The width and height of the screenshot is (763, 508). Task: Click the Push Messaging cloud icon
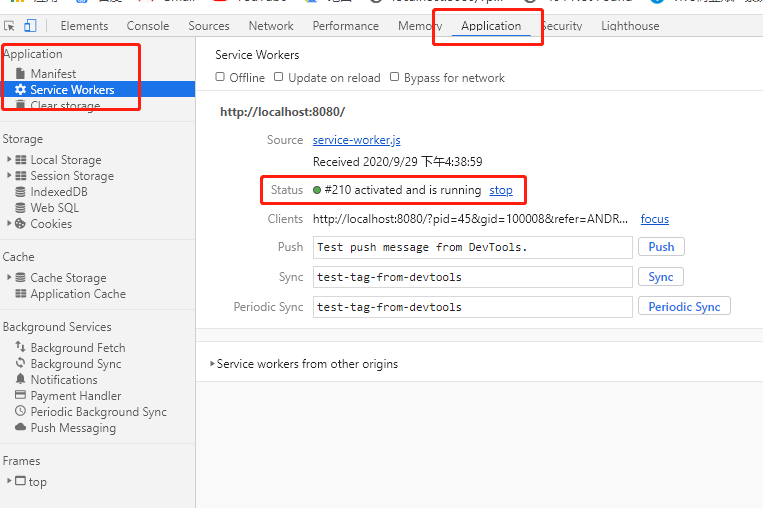(x=20, y=427)
